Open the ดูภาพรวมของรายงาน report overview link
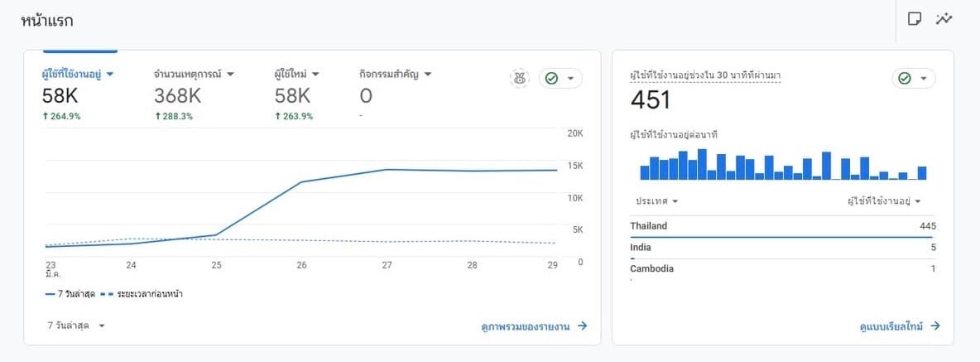 click(527, 326)
